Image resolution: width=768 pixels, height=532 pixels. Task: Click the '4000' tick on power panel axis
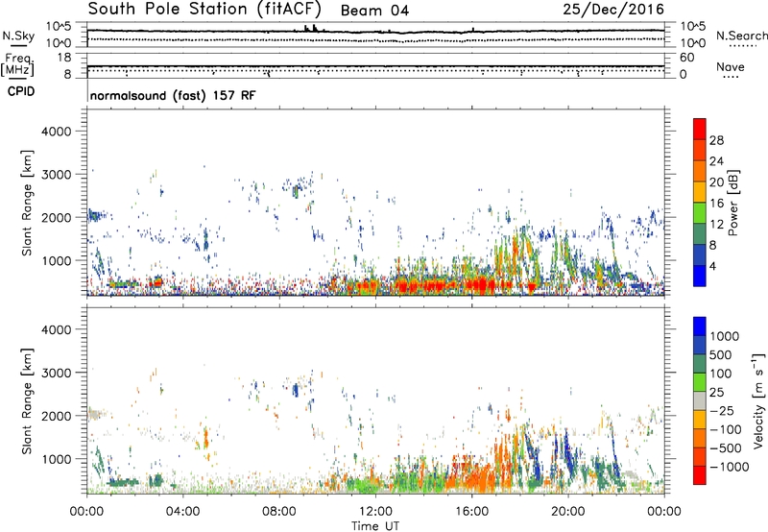coord(56,132)
